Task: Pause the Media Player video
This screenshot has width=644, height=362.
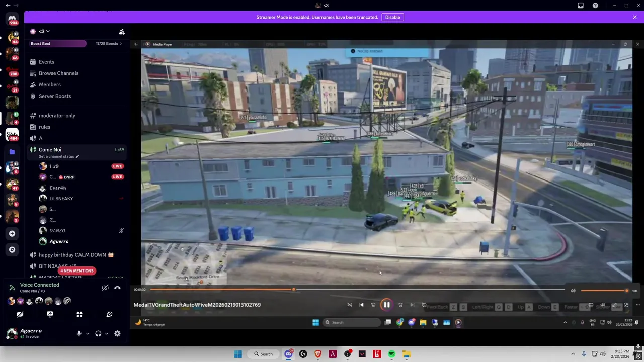Action: pos(386,305)
